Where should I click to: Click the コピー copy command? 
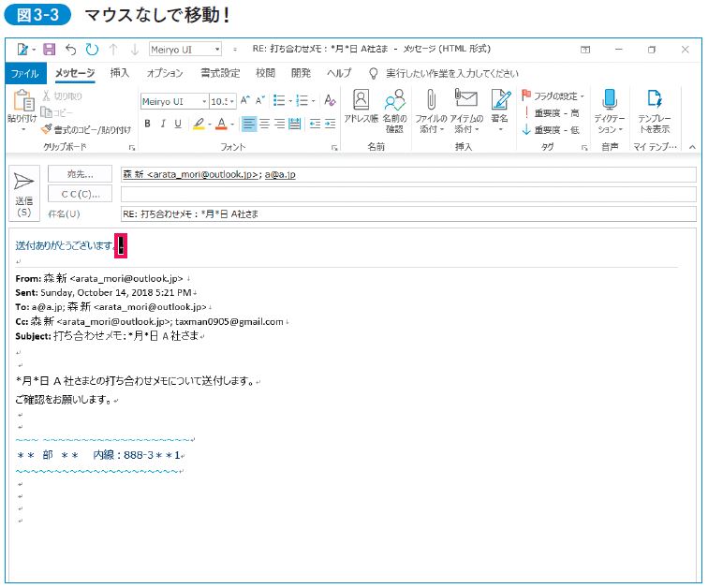[x=57, y=112]
